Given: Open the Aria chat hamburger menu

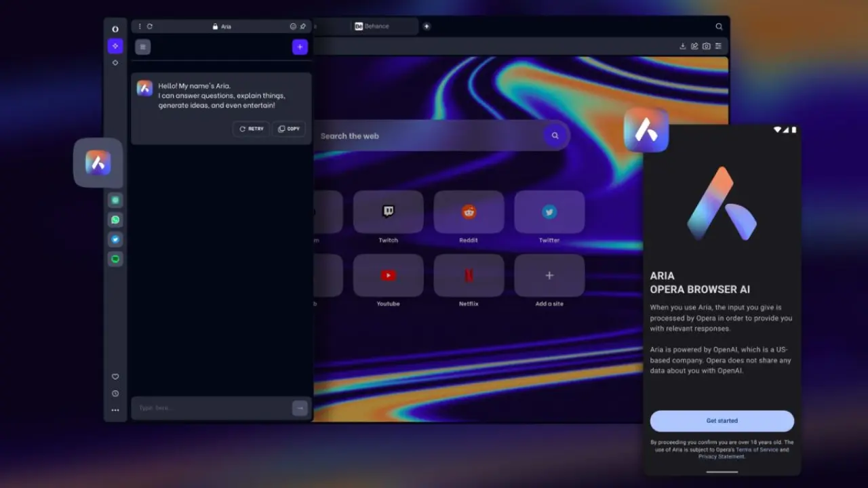Looking at the screenshot, I should pos(142,47).
